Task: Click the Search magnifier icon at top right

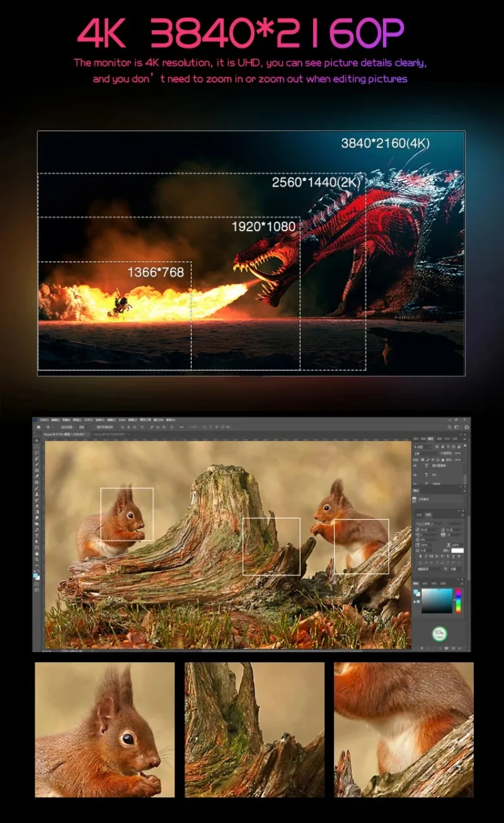Action: [x=449, y=427]
